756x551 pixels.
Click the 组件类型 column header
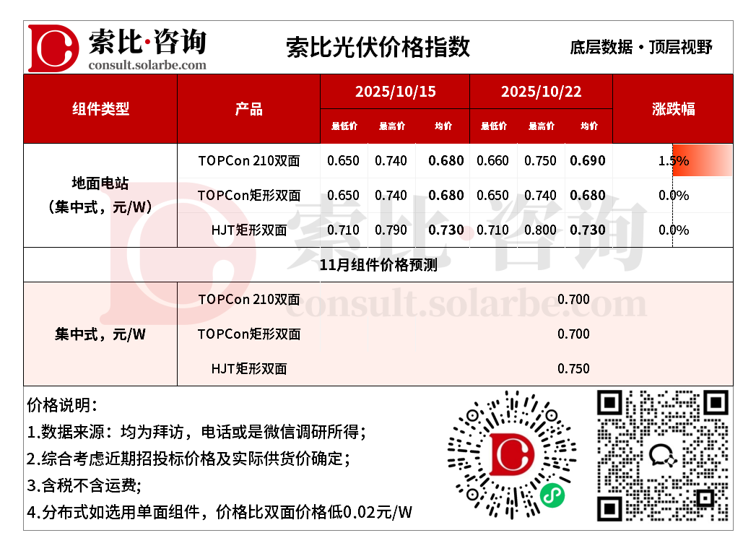coord(100,109)
